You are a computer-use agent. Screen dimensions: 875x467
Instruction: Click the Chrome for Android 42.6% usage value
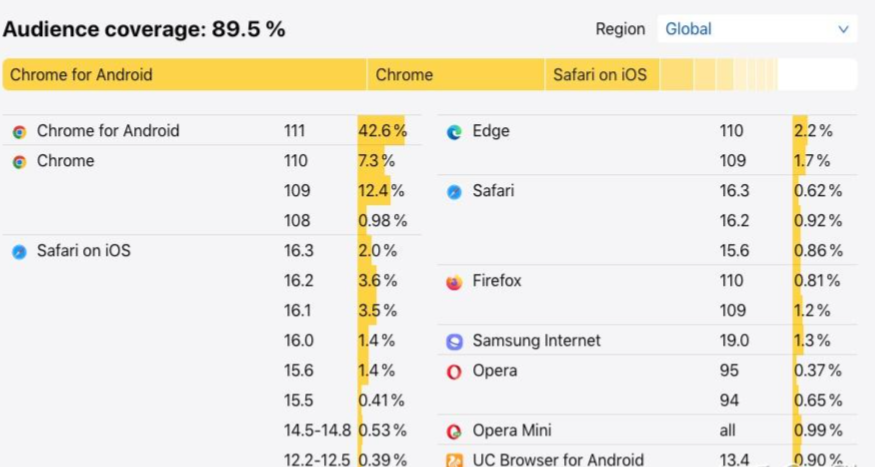click(x=383, y=131)
